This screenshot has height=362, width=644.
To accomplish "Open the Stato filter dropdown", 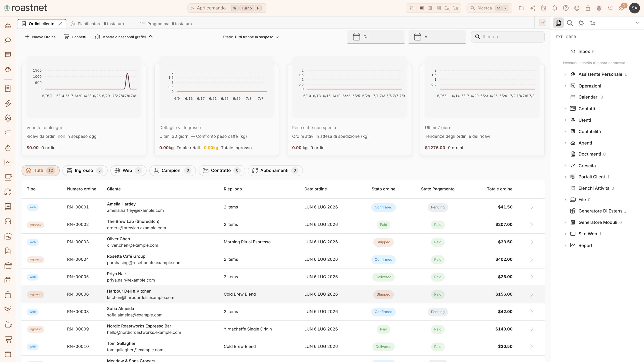I will pos(251,37).
